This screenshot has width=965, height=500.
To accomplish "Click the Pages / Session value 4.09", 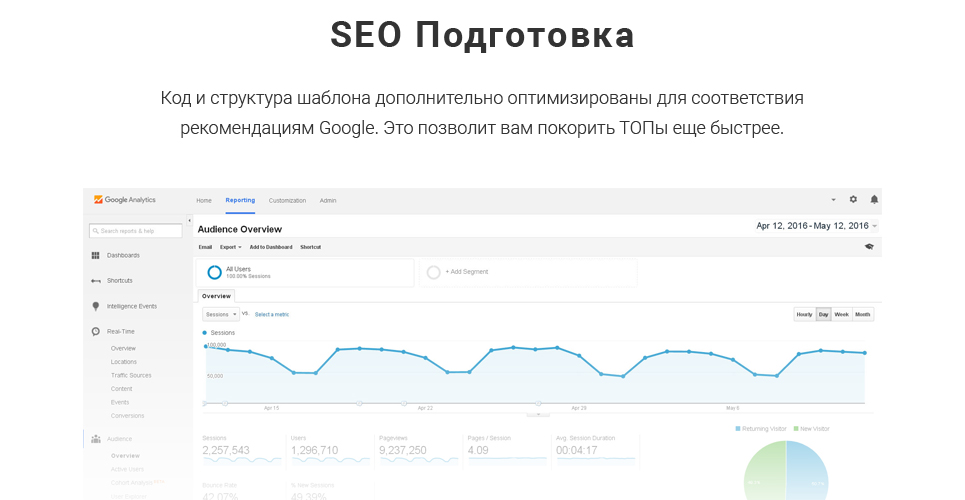I will click(478, 450).
